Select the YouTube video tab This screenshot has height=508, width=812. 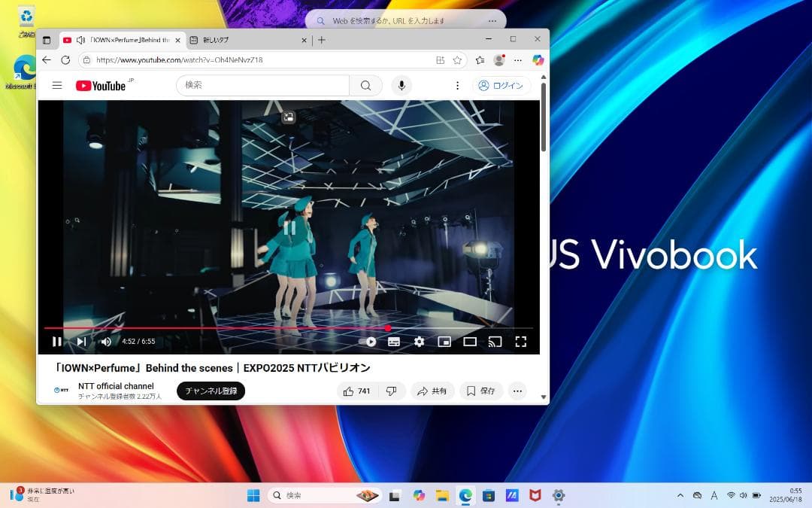coord(120,40)
